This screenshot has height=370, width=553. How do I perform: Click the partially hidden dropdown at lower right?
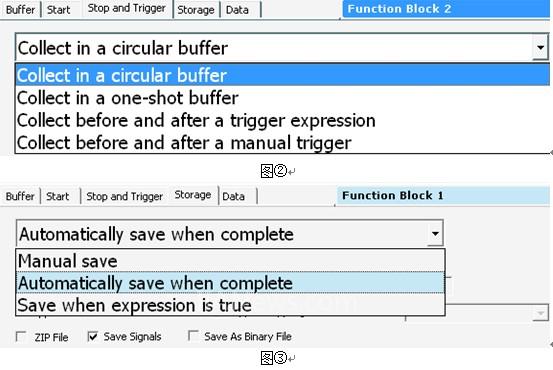(x=540, y=313)
